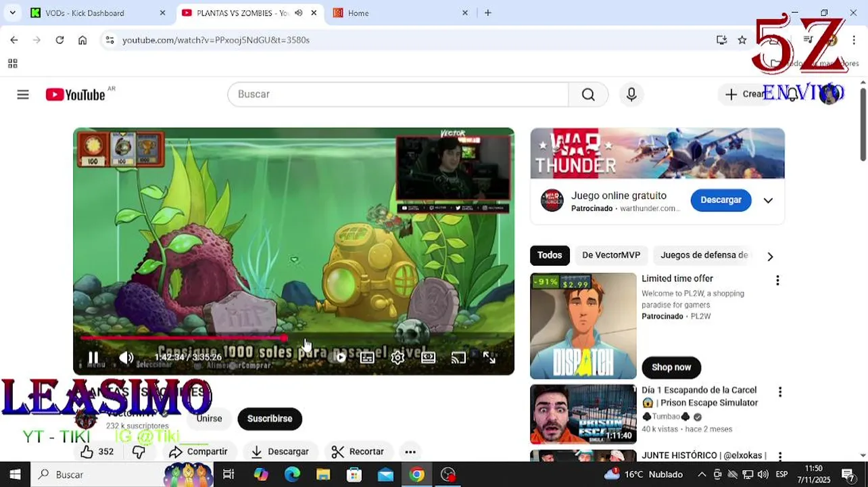This screenshot has width=868, height=487.
Task: Open the apps grid in bookmarks bar
Action: click(x=12, y=64)
